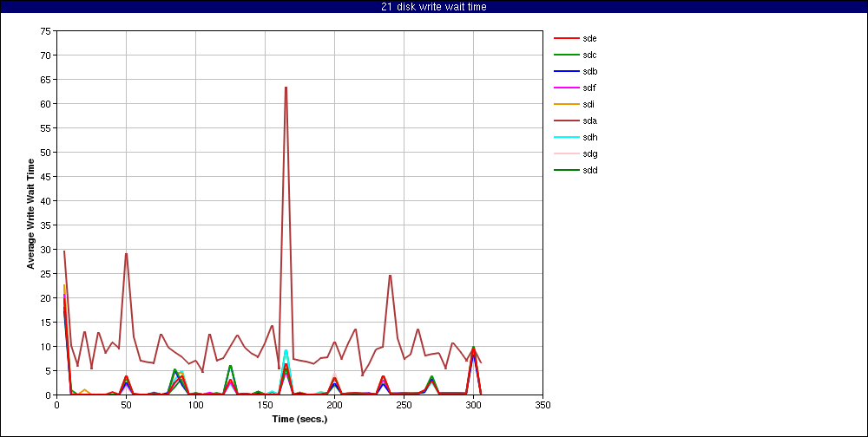Click the y-axis tick label '40'
The image size is (868, 437).
46,201
